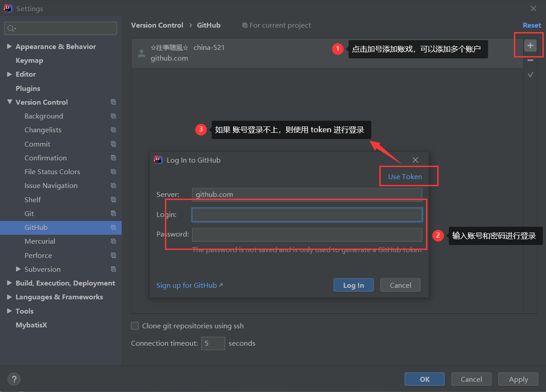
Task: Click the plus icon to add account
Action: 530,45
